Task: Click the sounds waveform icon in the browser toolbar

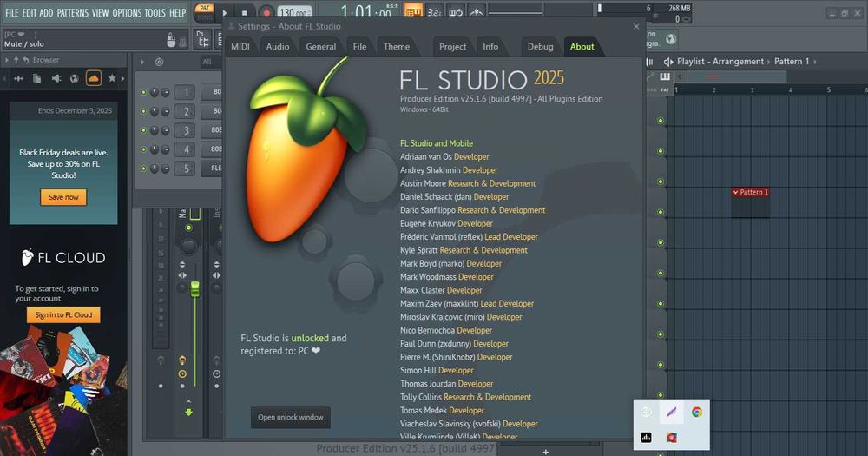Action: coord(18,79)
